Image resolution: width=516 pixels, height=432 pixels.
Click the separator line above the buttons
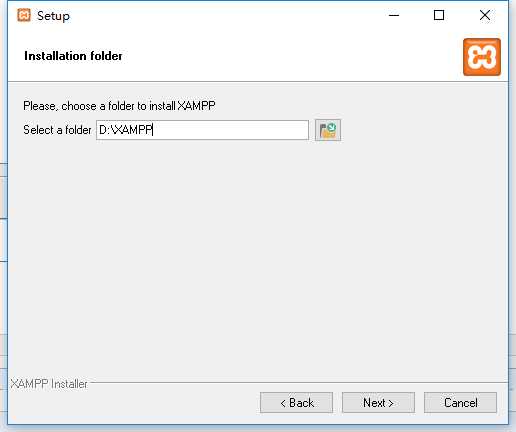point(298,382)
